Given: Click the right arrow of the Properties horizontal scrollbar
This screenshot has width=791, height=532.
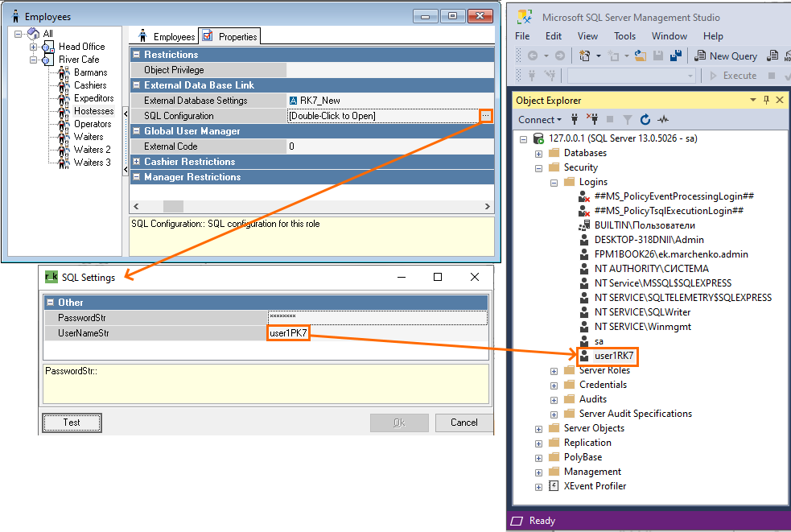Looking at the screenshot, I should pyautogui.click(x=487, y=206).
